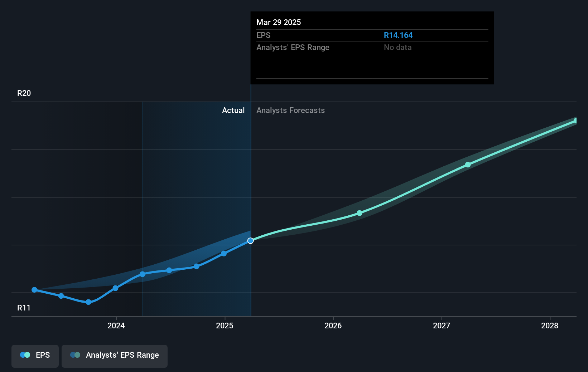The height and width of the screenshot is (372, 588).
Task: Select the highlighted data point at the Actual/Forecast boundary
Action: click(250, 240)
